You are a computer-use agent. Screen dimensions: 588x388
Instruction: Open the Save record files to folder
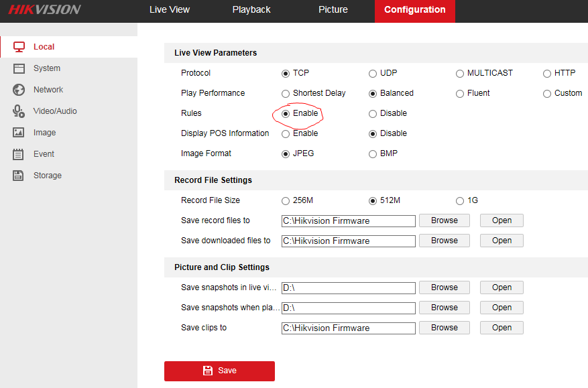pos(502,220)
